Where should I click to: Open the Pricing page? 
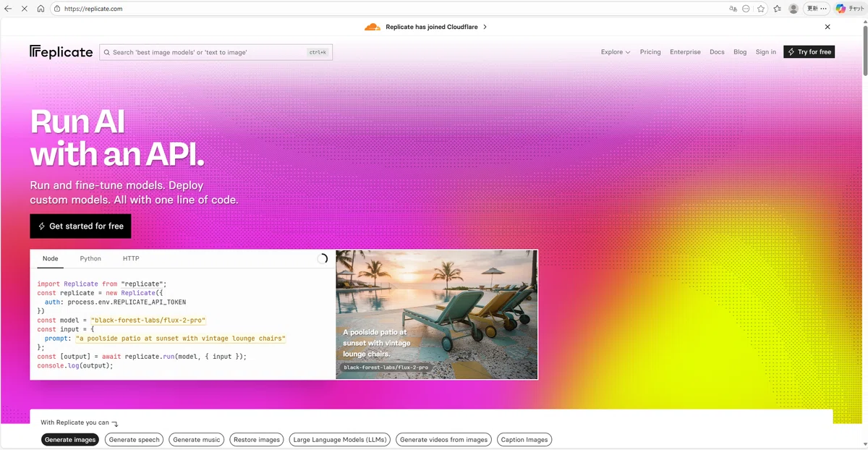(650, 52)
